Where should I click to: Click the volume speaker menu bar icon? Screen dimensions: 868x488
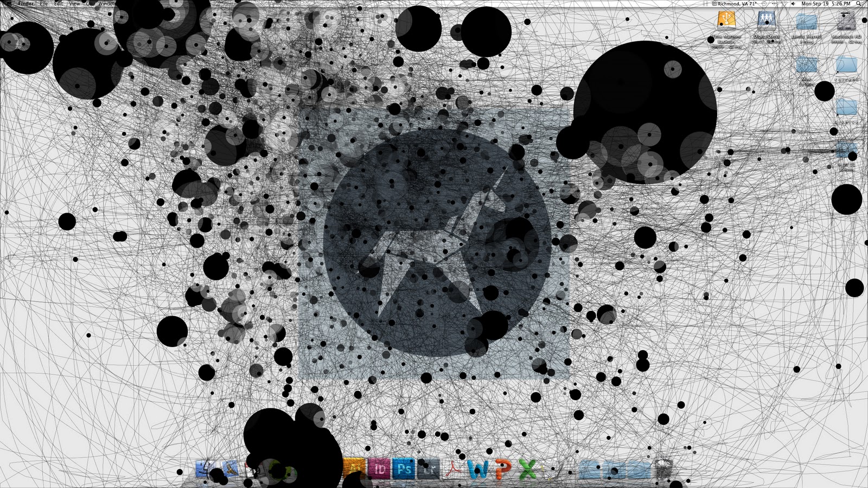tap(793, 3)
